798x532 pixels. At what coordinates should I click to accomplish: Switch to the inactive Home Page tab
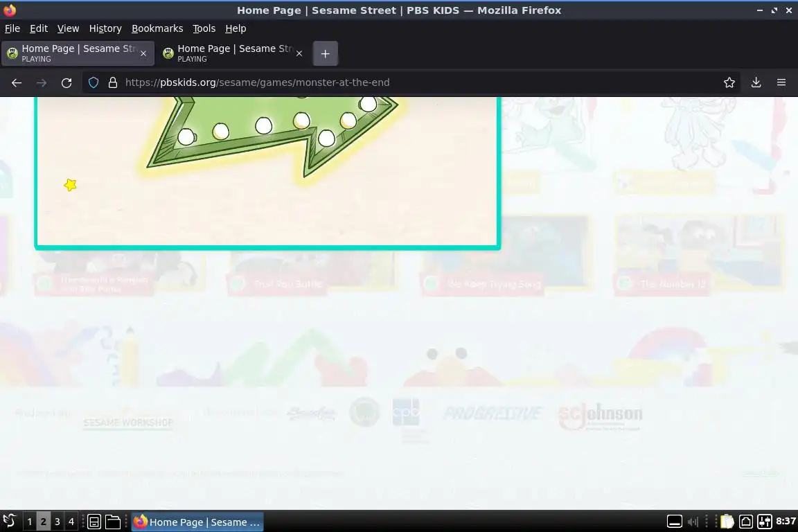click(233, 53)
